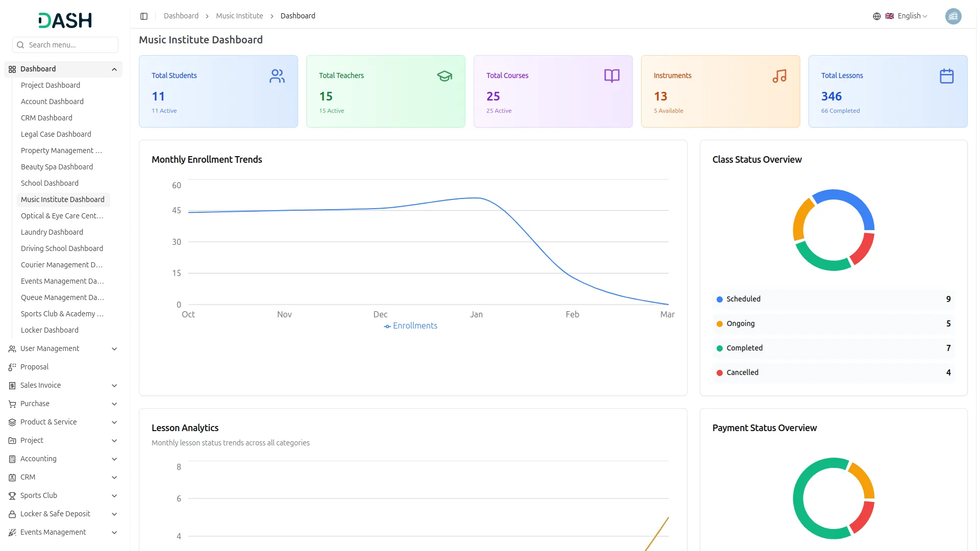Click the Total Lessons calendar icon

[946, 76]
